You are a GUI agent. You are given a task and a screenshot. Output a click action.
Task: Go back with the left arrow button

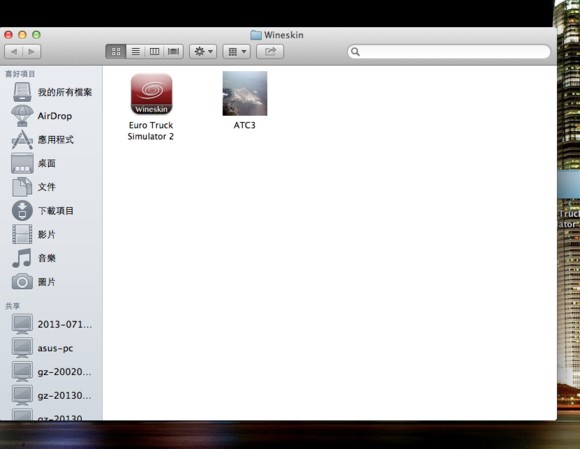pyautogui.click(x=14, y=51)
